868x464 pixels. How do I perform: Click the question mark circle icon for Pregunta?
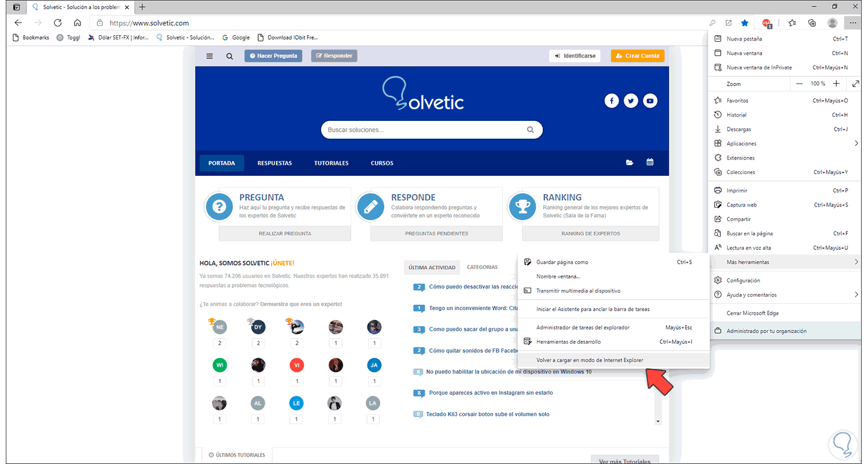219,207
